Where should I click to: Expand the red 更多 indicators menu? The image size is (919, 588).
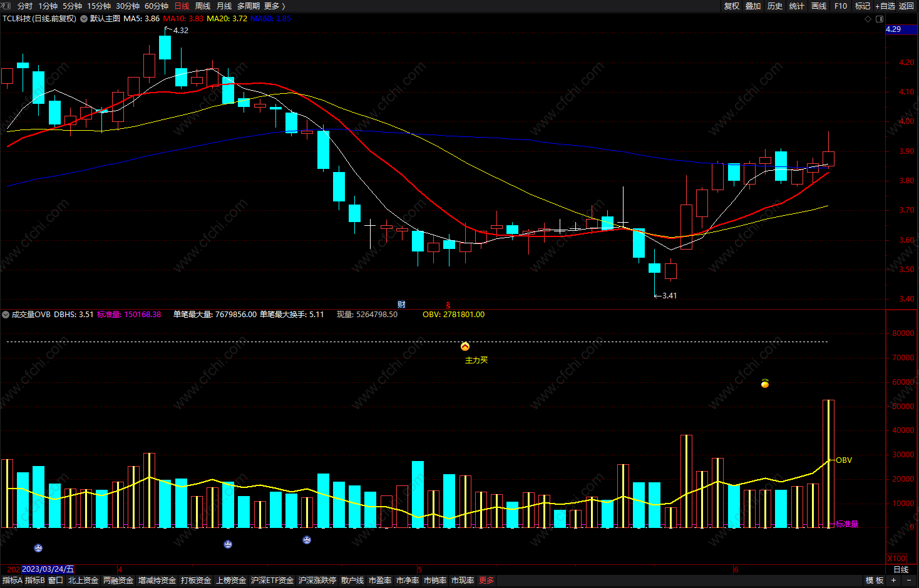point(486,580)
